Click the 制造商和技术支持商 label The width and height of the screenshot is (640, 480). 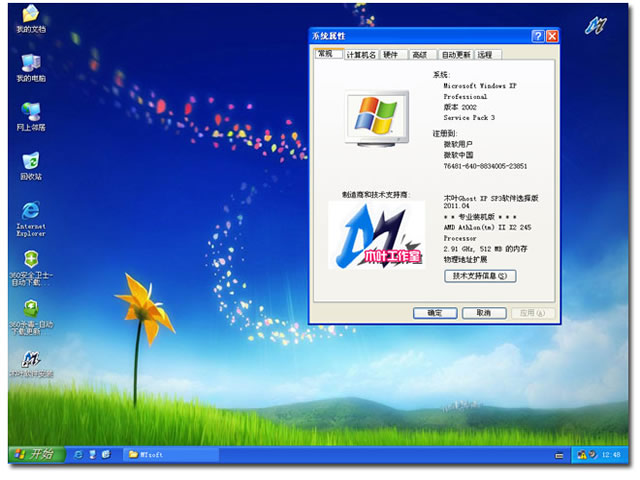pyautogui.click(x=376, y=195)
